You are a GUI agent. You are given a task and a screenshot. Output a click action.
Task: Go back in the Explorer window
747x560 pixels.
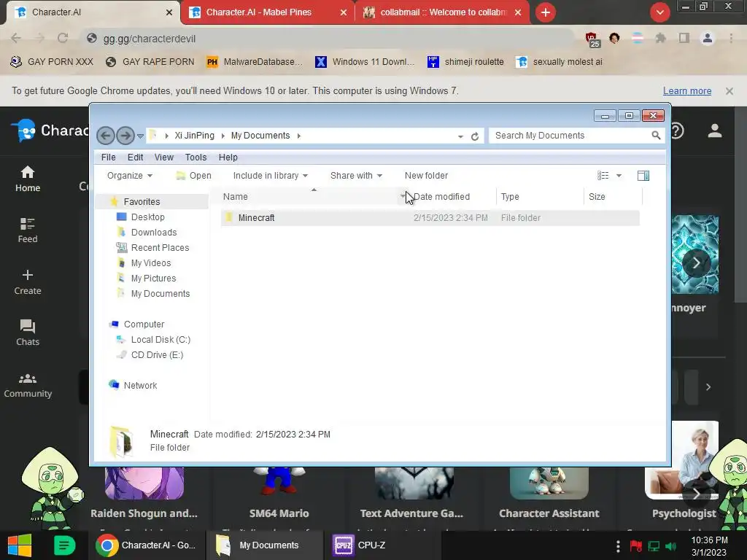105,136
